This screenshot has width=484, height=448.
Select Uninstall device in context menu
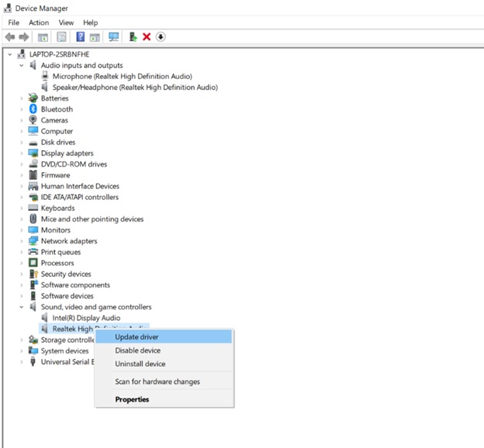[x=140, y=364]
